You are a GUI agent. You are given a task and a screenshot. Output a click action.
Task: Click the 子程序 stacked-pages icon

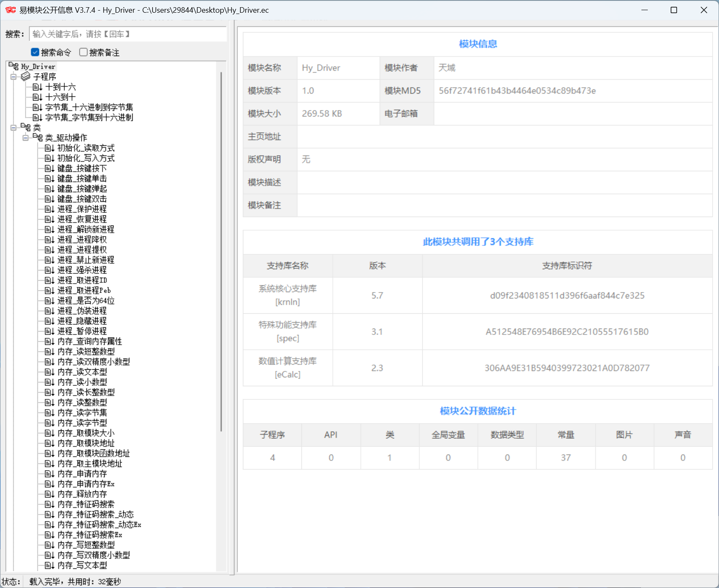(26, 76)
